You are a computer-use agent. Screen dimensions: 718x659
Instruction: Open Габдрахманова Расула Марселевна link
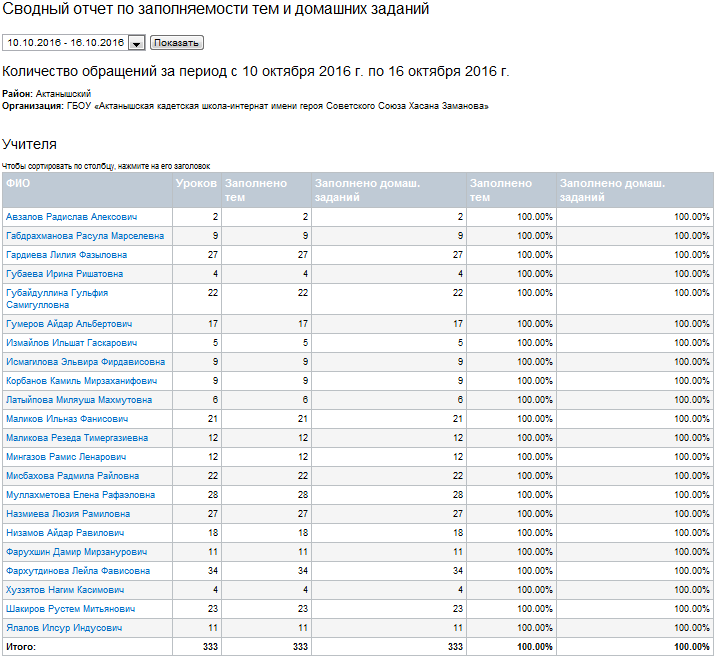84,236
